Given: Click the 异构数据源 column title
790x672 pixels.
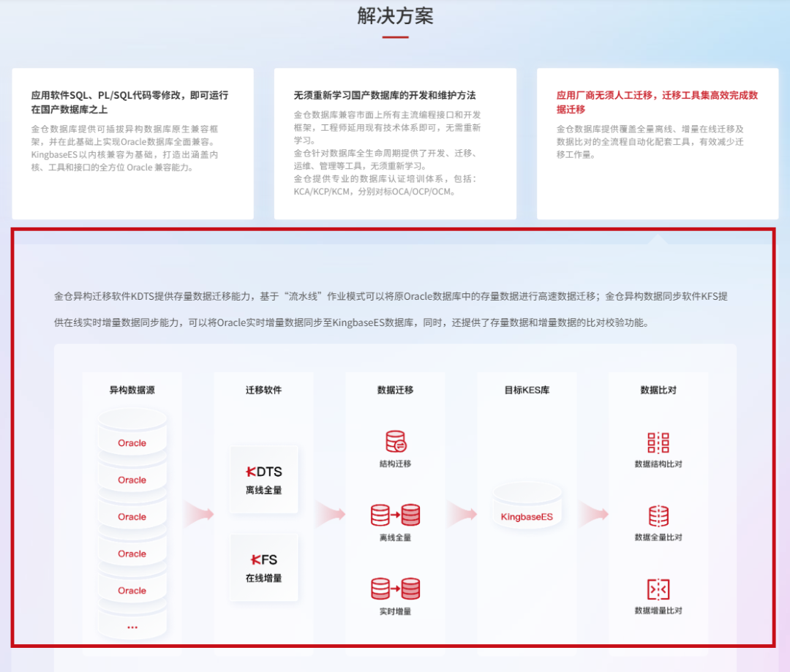Looking at the screenshot, I should [132, 390].
